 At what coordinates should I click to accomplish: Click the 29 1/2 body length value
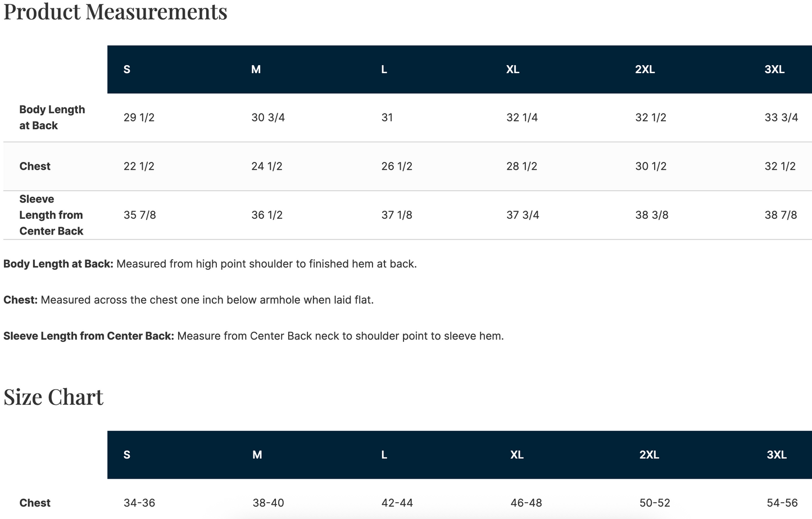(139, 118)
